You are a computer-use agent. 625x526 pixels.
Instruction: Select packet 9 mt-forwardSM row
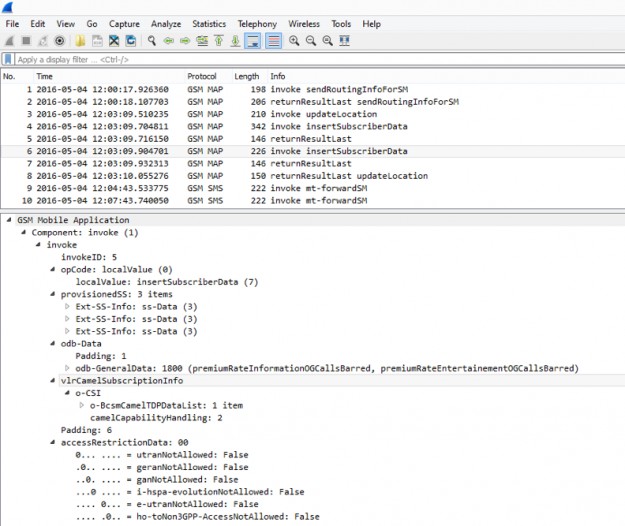tap(300, 187)
